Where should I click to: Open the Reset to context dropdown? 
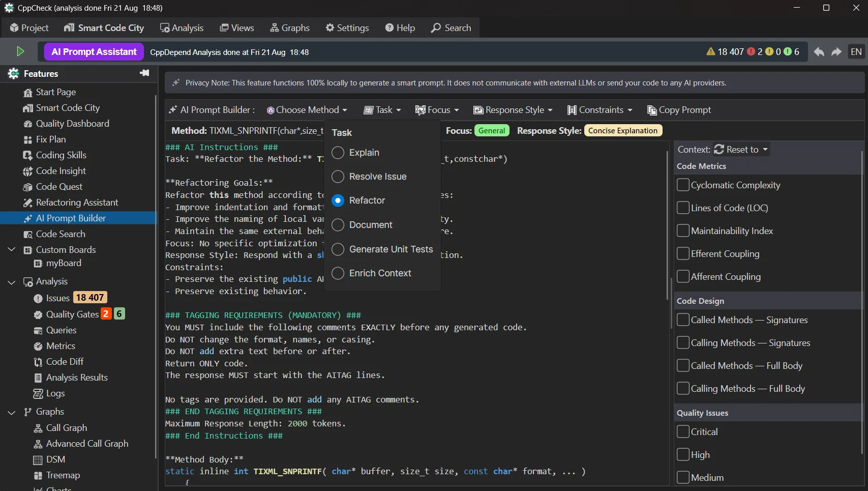(x=741, y=150)
